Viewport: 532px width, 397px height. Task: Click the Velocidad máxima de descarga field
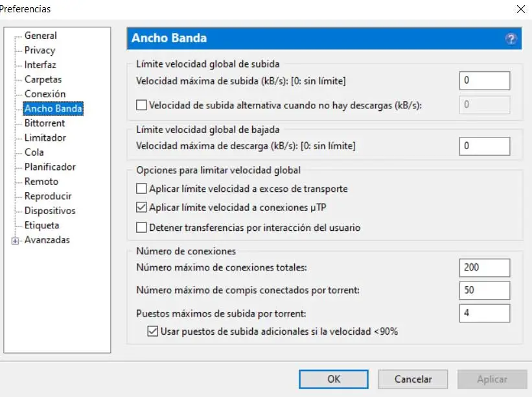485,146
